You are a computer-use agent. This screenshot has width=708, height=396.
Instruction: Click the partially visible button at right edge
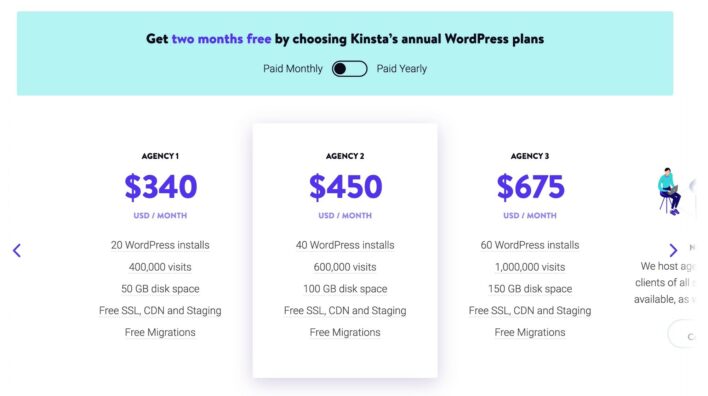coord(683,334)
